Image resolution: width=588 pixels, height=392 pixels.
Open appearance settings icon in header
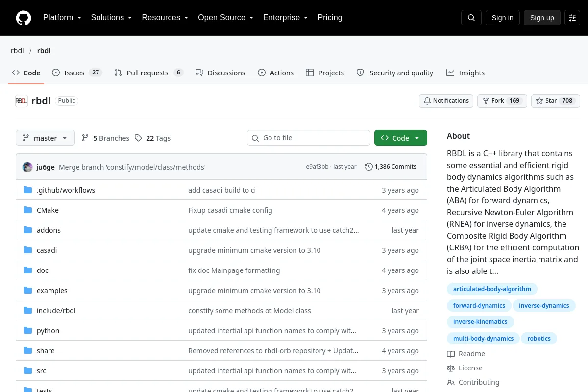572,18
